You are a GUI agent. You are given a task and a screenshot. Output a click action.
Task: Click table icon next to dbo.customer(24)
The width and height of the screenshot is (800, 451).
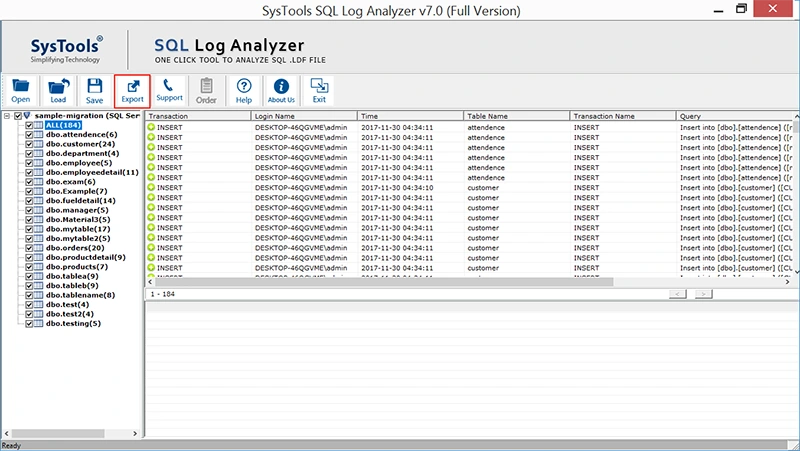tap(38, 144)
